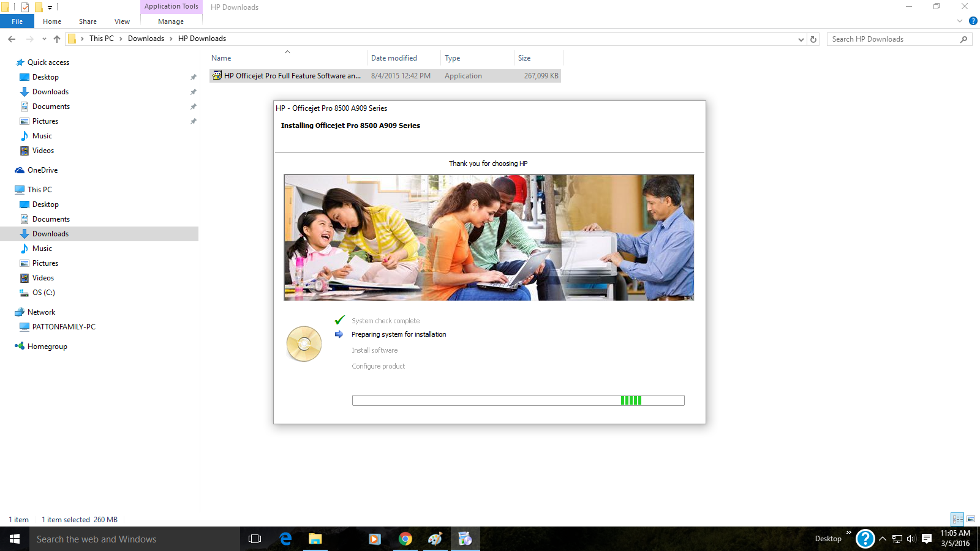Switch to the Home ribbon tab
The width and height of the screenshot is (980, 551).
coord(52,21)
